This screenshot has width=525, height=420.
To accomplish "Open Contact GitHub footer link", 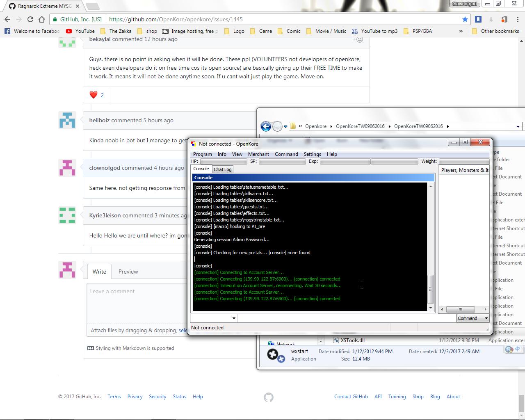I will point(351,397).
